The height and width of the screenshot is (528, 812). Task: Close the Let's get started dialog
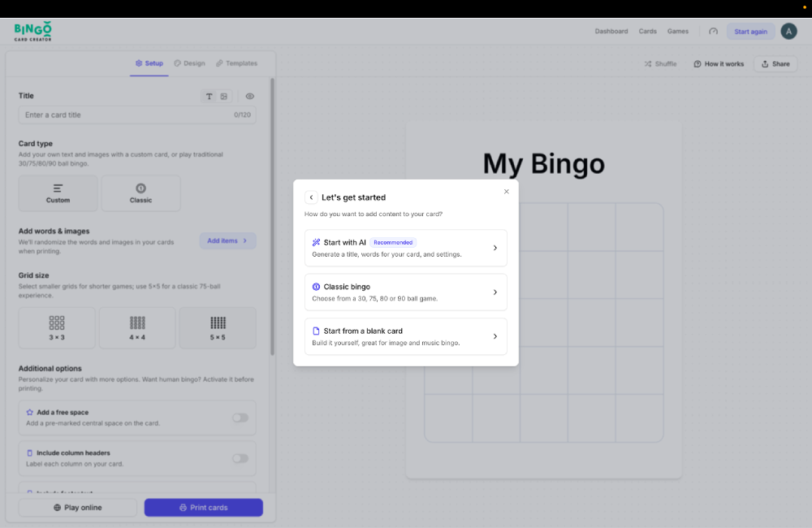point(507,192)
